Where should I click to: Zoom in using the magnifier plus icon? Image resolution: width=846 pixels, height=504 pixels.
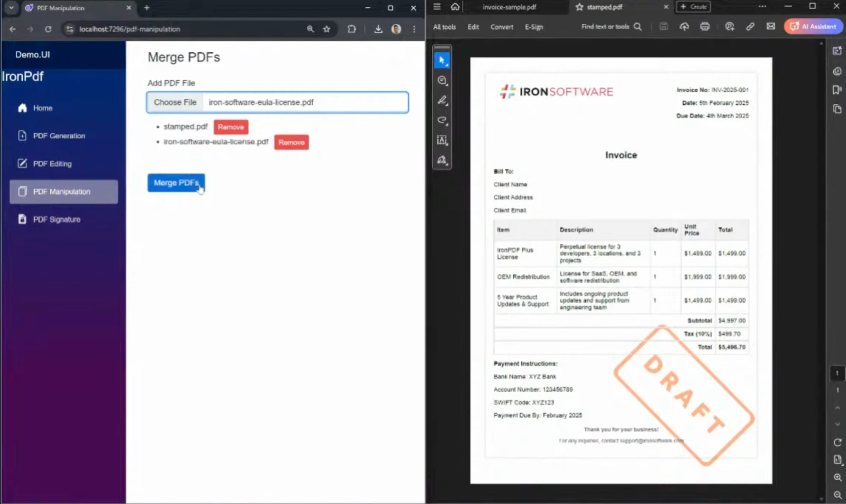[x=837, y=477]
